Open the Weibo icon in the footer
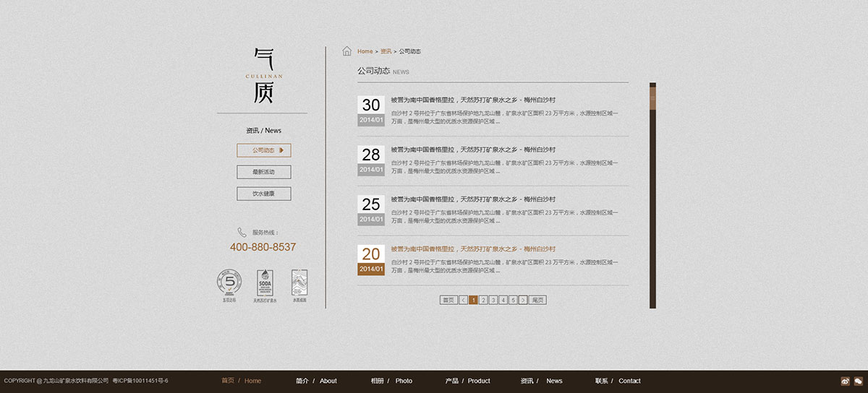Screen dimensions: 868x393 846,381
